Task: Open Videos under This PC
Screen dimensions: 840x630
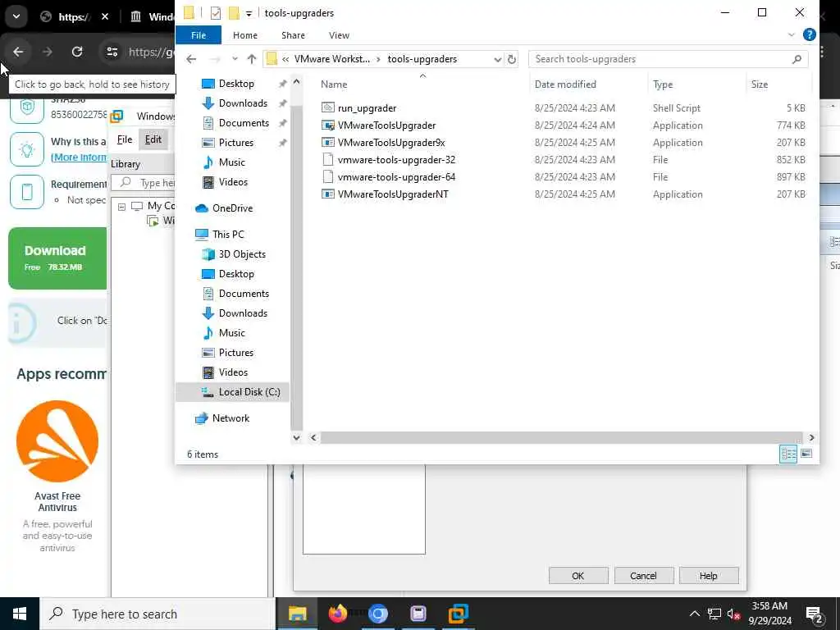Action: (x=233, y=372)
